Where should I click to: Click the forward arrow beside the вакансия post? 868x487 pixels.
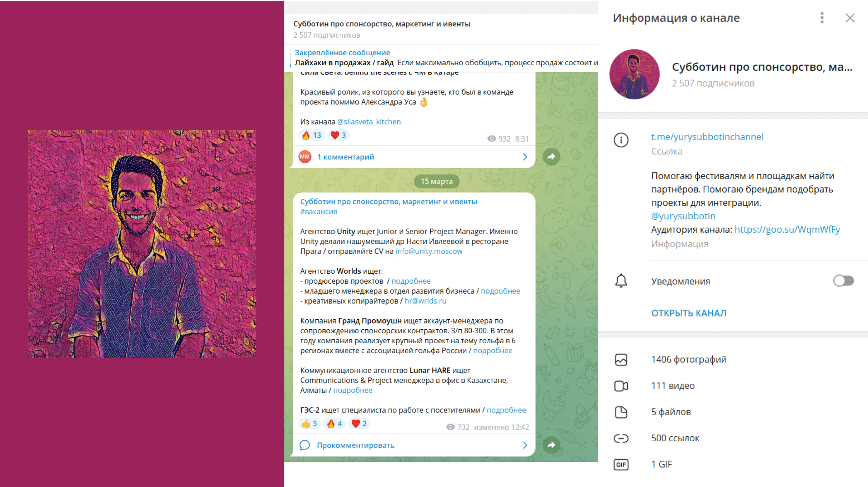click(x=551, y=445)
